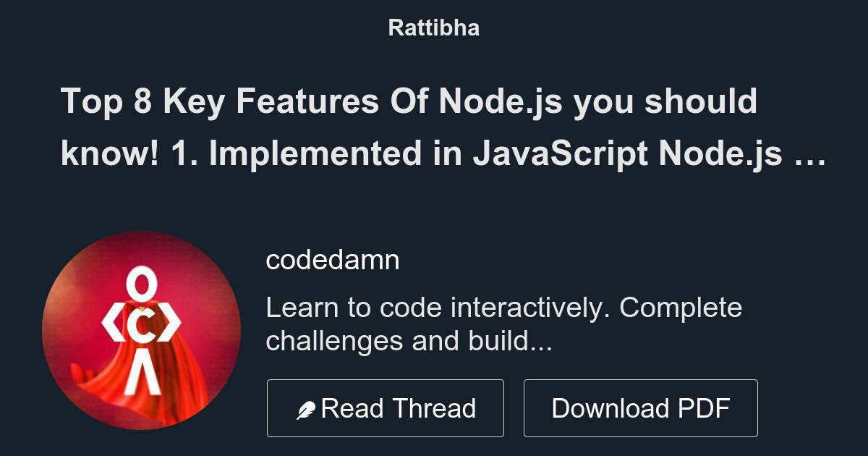Click 'Implemented in JavaScript' in the title
This screenshot has height=456, width=868.
(x=427, y=153)
